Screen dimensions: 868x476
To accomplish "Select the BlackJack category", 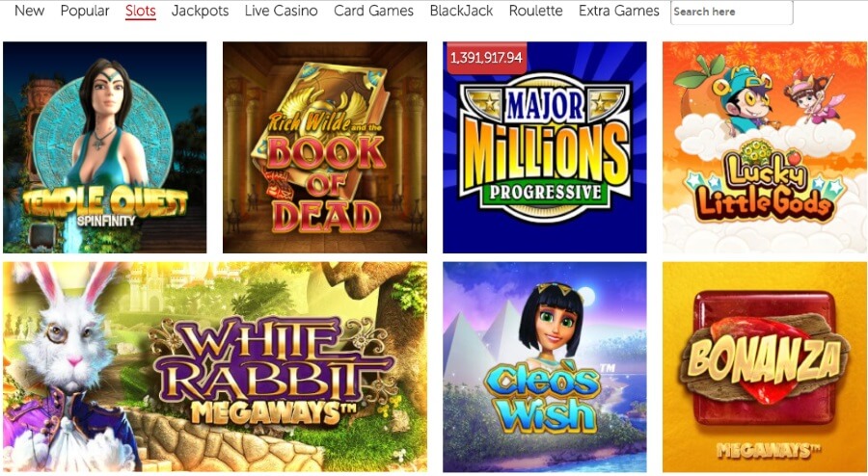I will click(x=461, y=11).
